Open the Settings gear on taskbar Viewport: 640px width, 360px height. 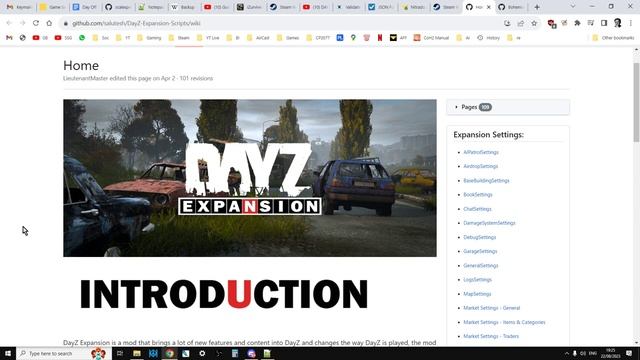[202, 353]
